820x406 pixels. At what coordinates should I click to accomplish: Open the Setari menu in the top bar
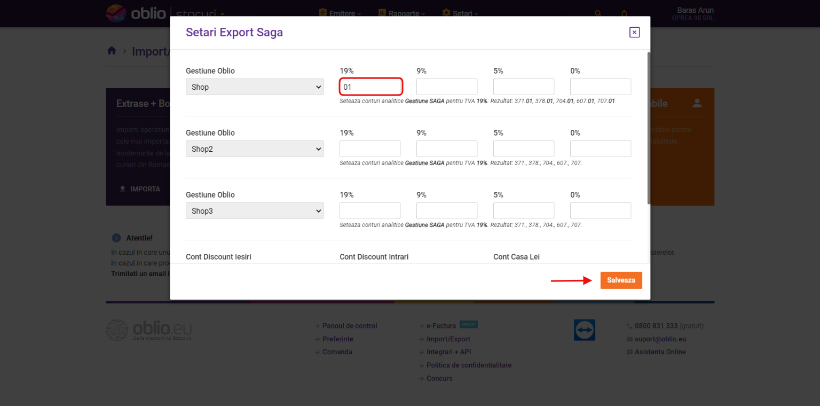coord(460,13)
